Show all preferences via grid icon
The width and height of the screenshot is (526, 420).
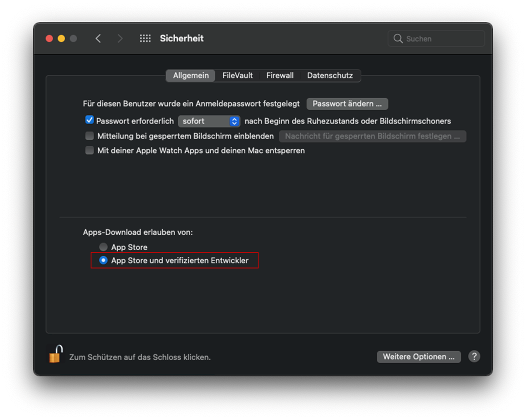145,38
